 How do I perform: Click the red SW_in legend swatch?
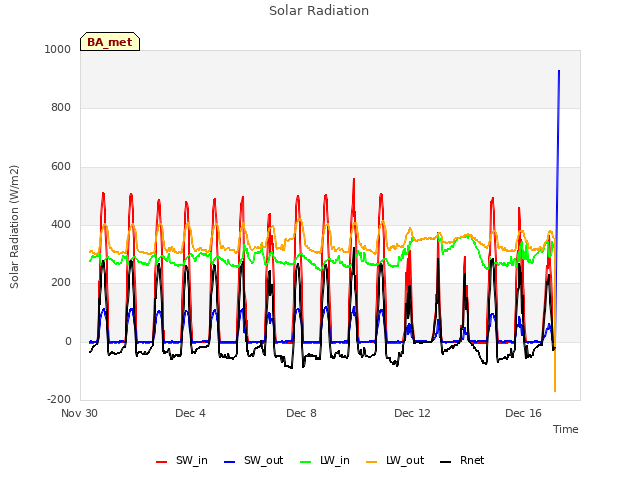162,462
